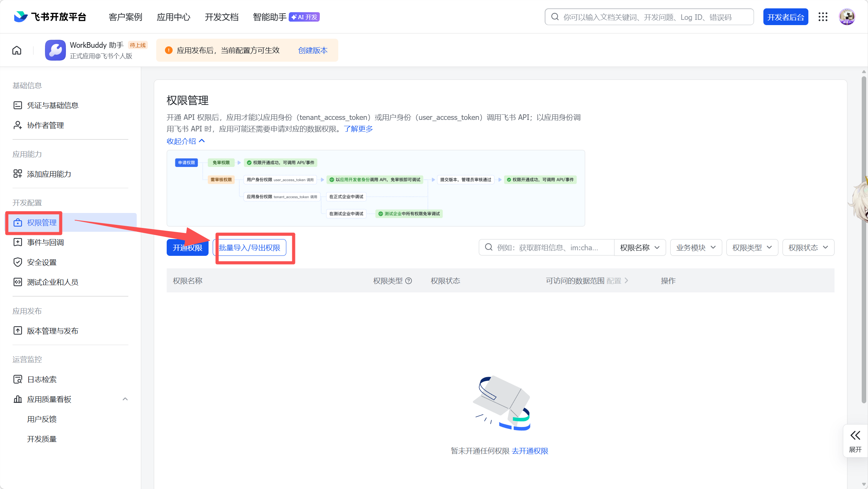Open 智能助手 in top navigation
868x489 pixels.
click(269, 17)
